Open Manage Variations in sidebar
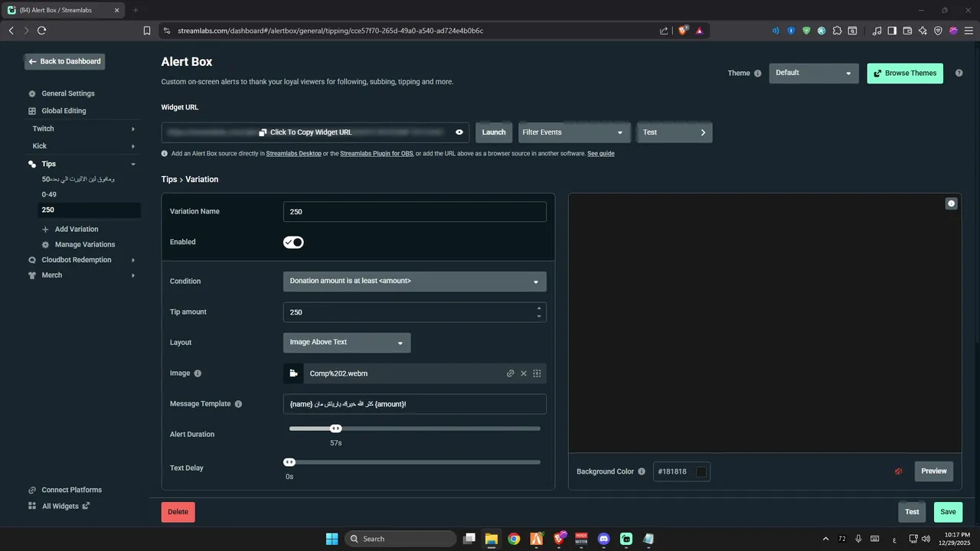The height and width of the screenshot is (551, 980). pyautogui.click(x=79, y=245)
